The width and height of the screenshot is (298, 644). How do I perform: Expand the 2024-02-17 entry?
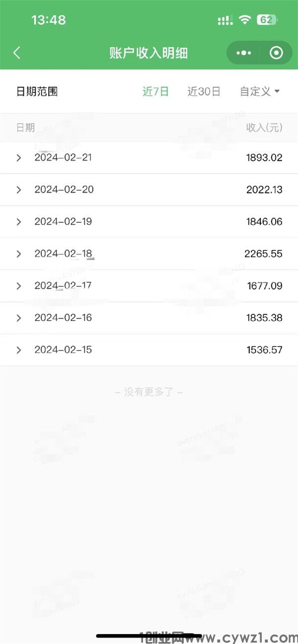click(x=19, y=286)
